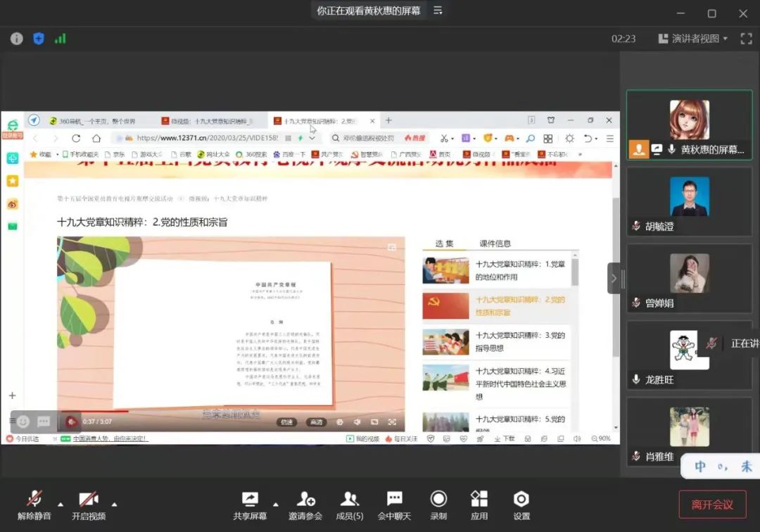The height and width of the screenshot is (532, 760).
Task: Select 曾婵娟 participant tile
Action: 689,279
